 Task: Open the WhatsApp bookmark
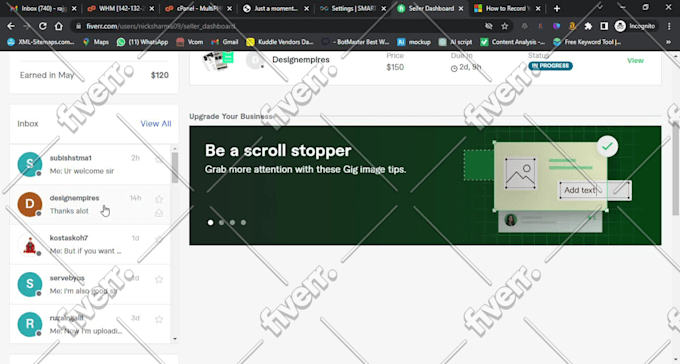click(x=142, y=42)
